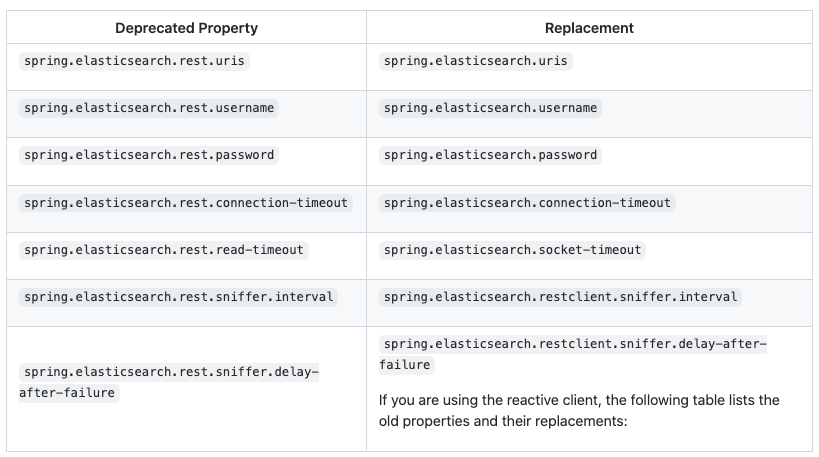This screenshot has width=819, height=457.
Task: Click "old properties and their replacements" text
Action: pyautogui.click(x=502, y=421)
